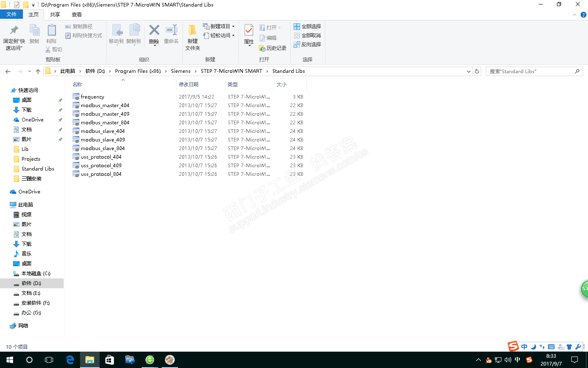Open quick access toolbar customize dropdown
The width and height of the screenshot is (588, 368).
33,5
